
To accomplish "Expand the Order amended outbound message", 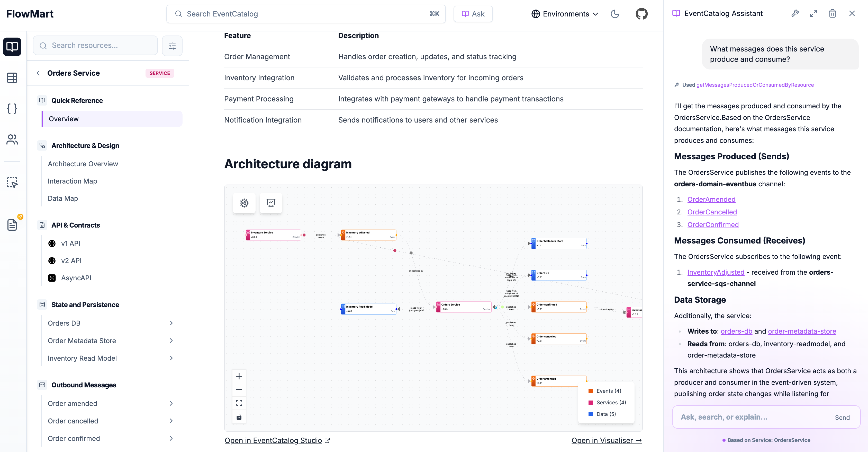I will click(171, 403).
